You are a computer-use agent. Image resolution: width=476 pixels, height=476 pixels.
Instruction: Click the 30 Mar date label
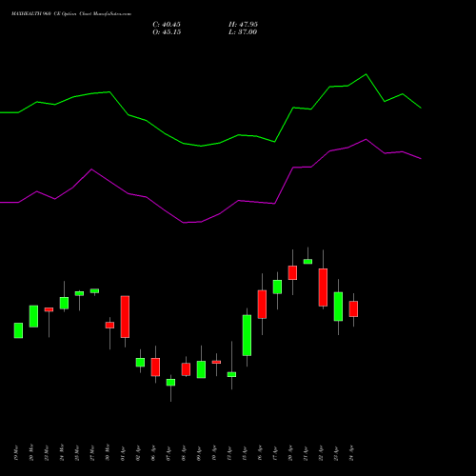(108, 452)
